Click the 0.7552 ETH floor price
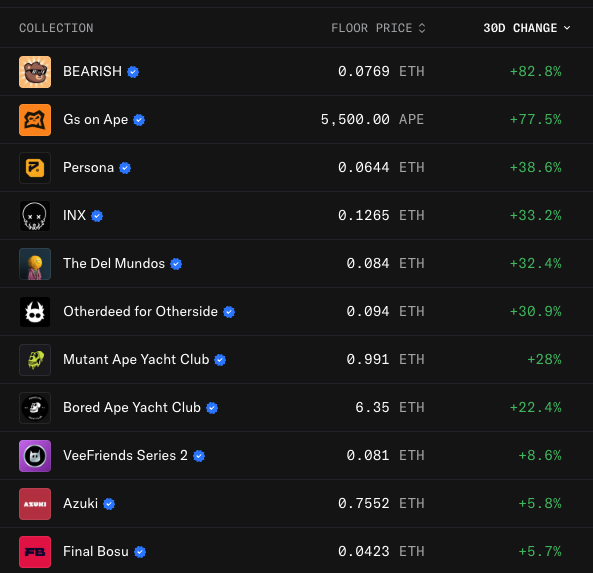593x573 pixels. pyautogui.click(x=381, y=504)
